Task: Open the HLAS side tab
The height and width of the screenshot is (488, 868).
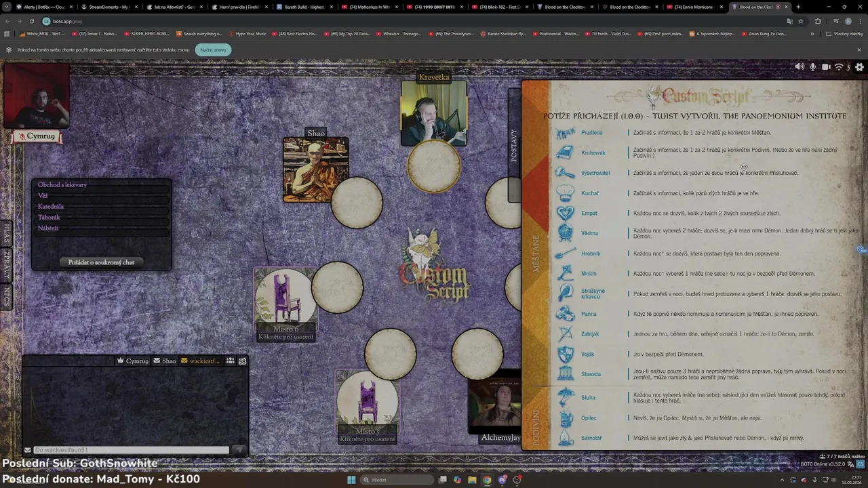Action: coord(7,232)
